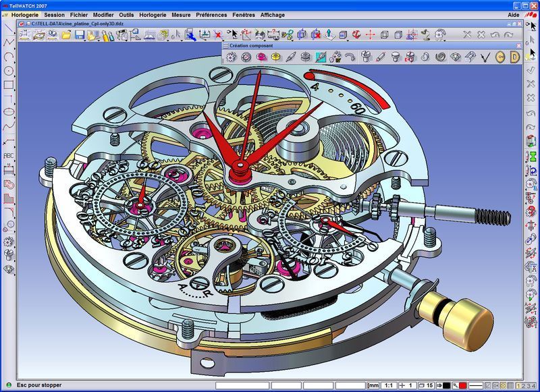
Task: Open the Session menu
Action: click(x=54, y=15)
